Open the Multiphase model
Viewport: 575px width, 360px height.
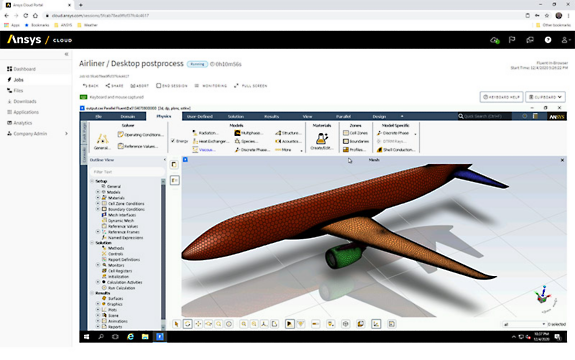(x=248, y=133)
